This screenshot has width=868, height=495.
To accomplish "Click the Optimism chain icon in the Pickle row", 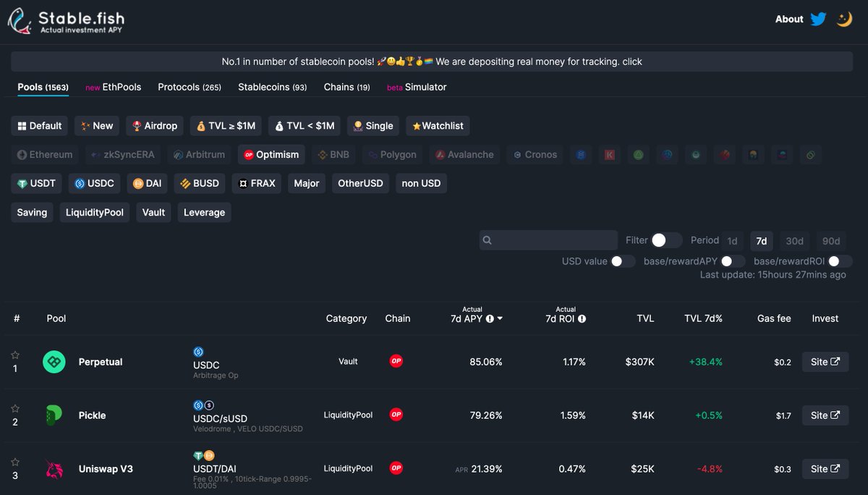I will [396, 415].
